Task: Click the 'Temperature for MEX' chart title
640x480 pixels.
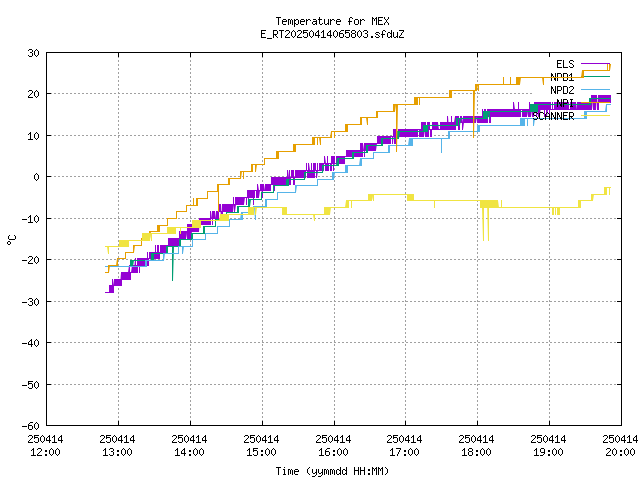Action: 332,21
